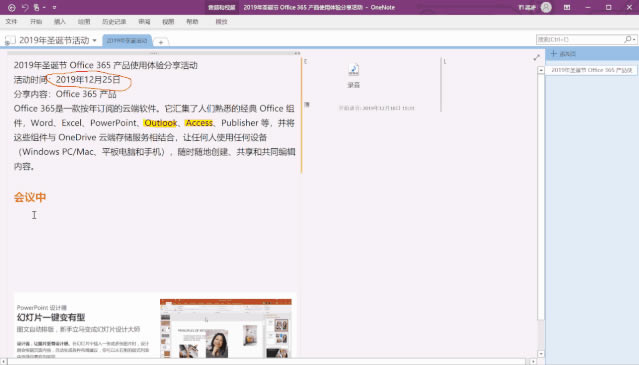Open the contextual 播放 tab
Viewport: 639px width, 365px height.
tap(221, 22)
